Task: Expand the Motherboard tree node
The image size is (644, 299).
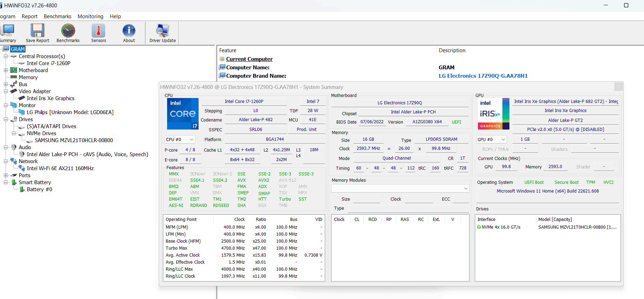Action: pyautogui.click(x=6, y=70)
